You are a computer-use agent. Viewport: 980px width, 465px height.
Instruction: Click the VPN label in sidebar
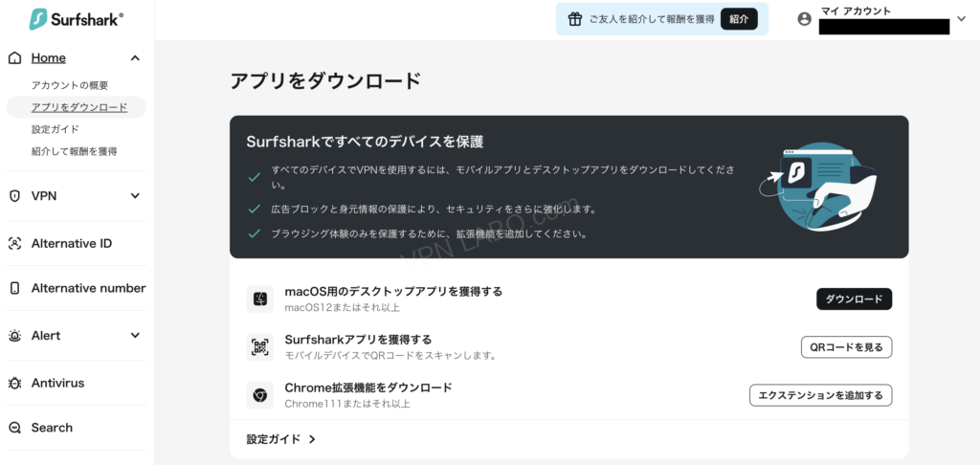tap(44, 195)
